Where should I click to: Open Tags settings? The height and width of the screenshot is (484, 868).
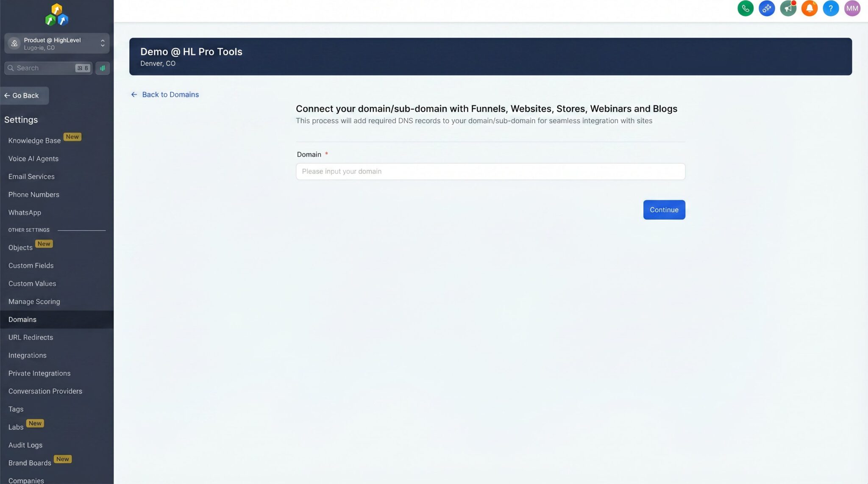(x=16, y=409)
